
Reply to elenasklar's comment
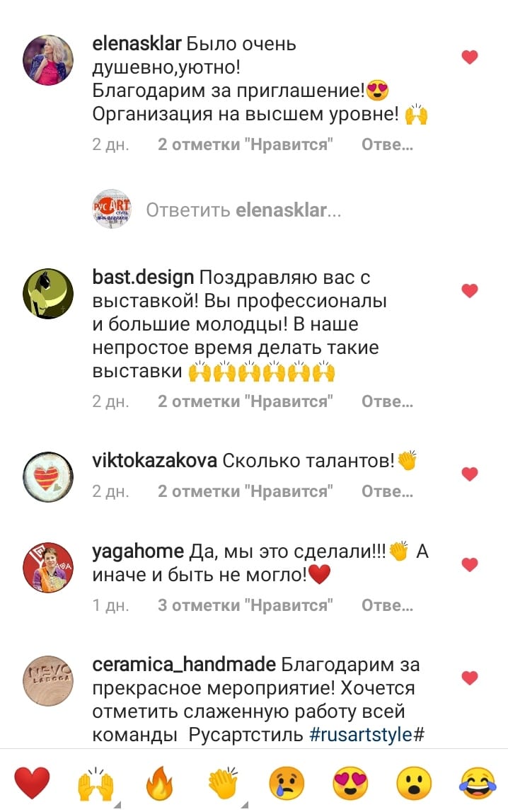pos(387,144)
